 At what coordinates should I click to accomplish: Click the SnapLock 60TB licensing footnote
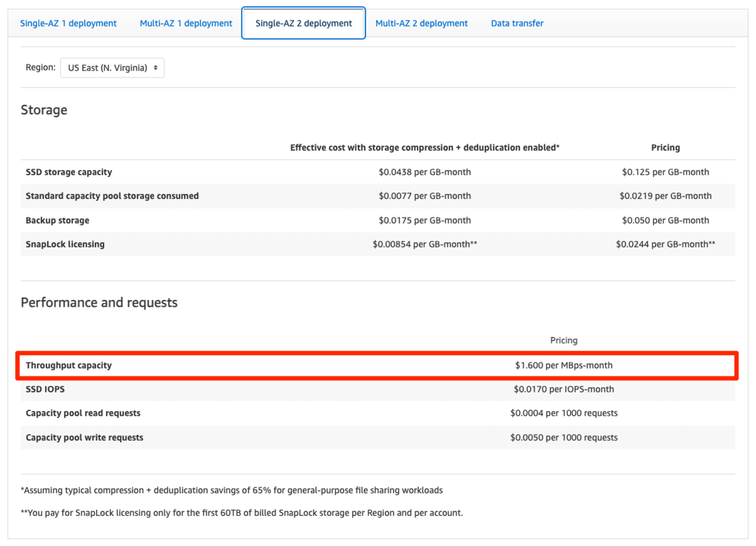[242, 513]
